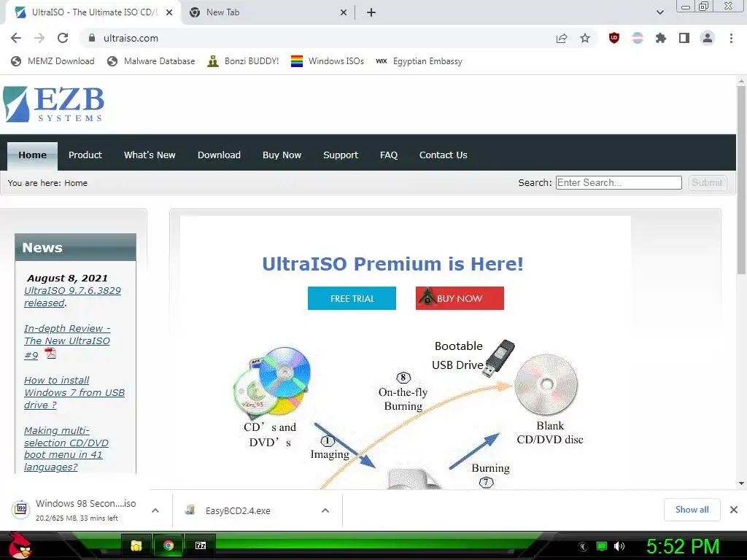Open Bonzi BUDDY! bookmark

pos(243,61)
